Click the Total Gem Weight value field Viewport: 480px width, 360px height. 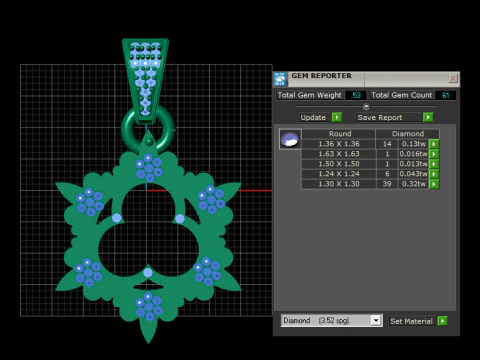coord(356,95)
